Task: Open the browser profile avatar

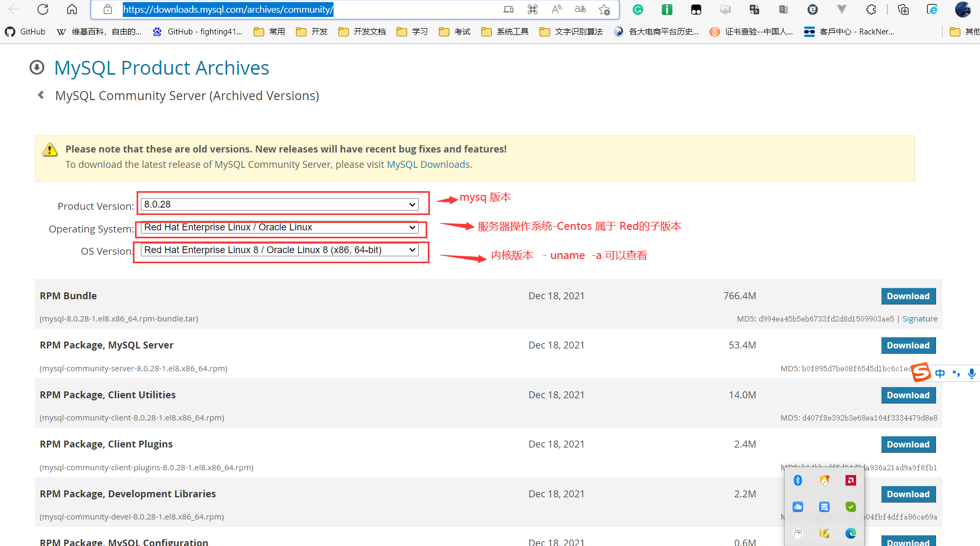Action: [x=963, y=9]
